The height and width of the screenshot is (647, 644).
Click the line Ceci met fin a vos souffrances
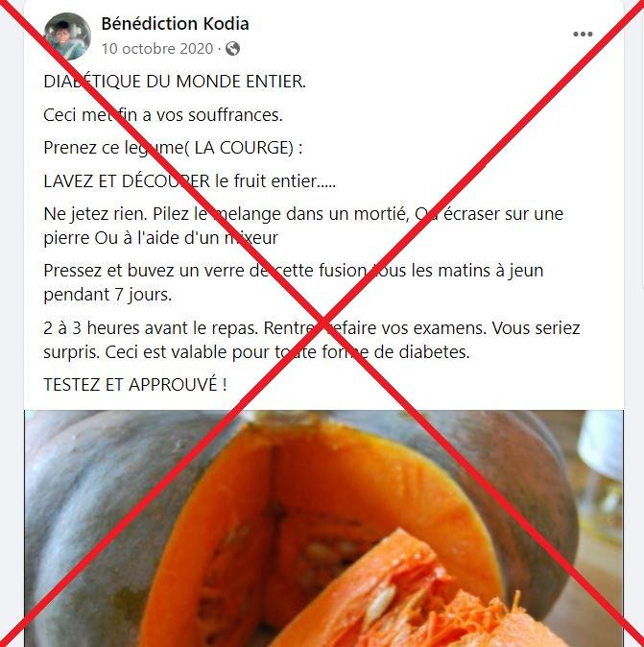point(163,114)
